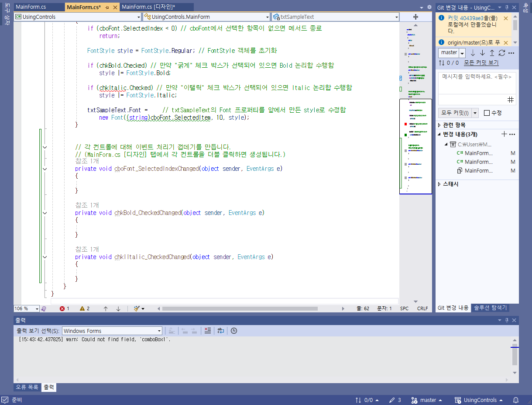
Task: Open editor settings gear near tab strip
Action: click(x=429, y=7)
